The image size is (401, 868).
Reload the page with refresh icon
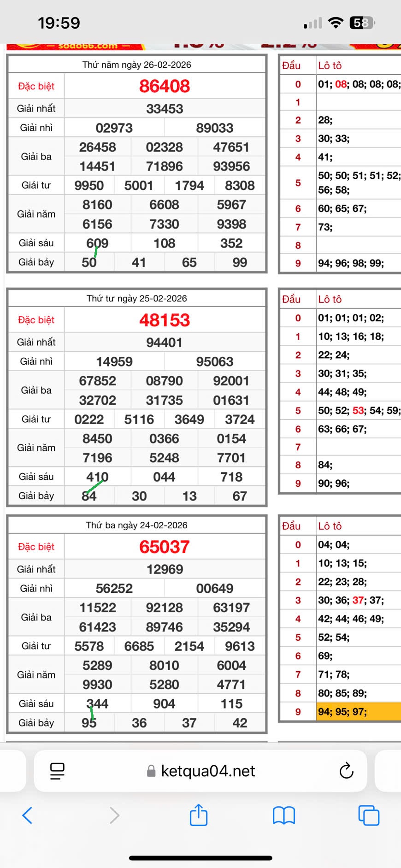346,771
